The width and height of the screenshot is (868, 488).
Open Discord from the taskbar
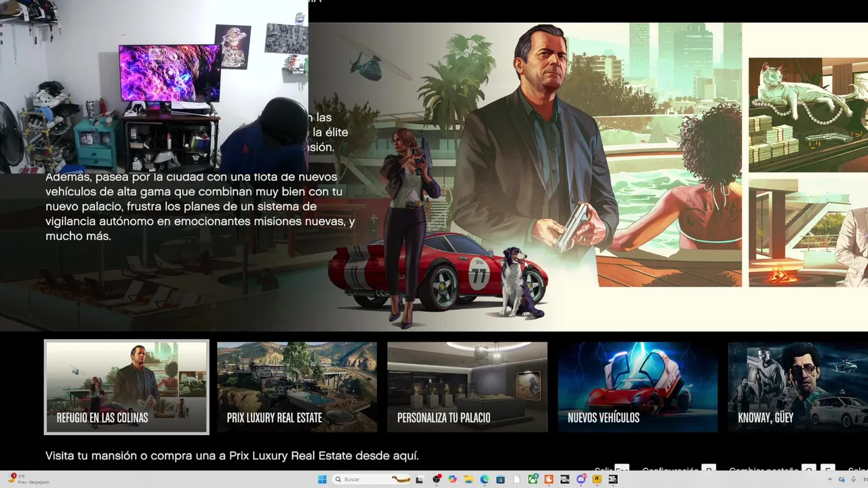coord(581,479)
